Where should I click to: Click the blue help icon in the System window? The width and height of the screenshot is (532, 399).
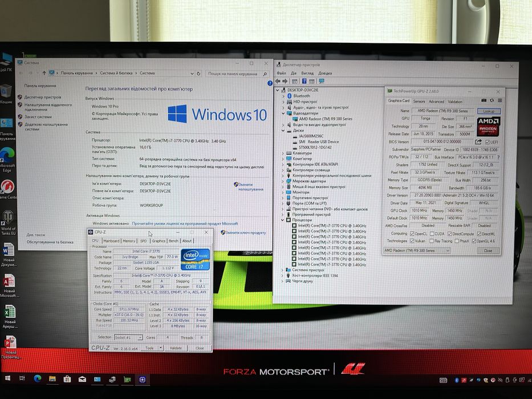tap(270, 83)
